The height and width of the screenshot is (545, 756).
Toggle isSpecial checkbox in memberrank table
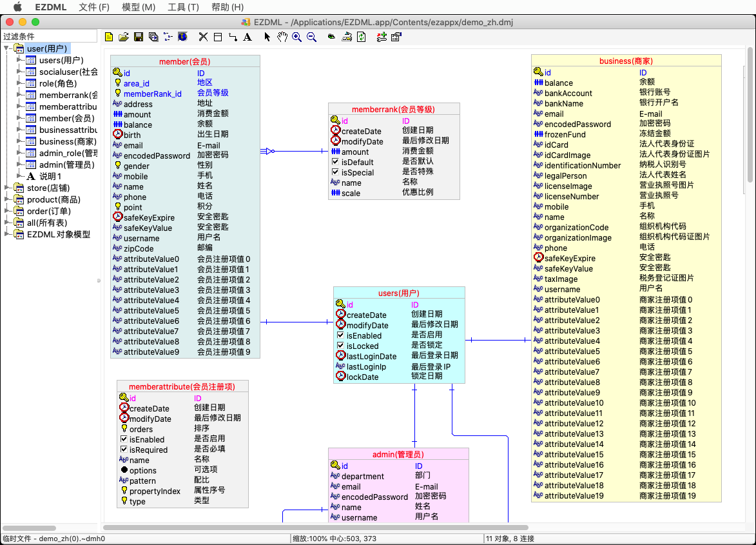click(x=335, y=172)
